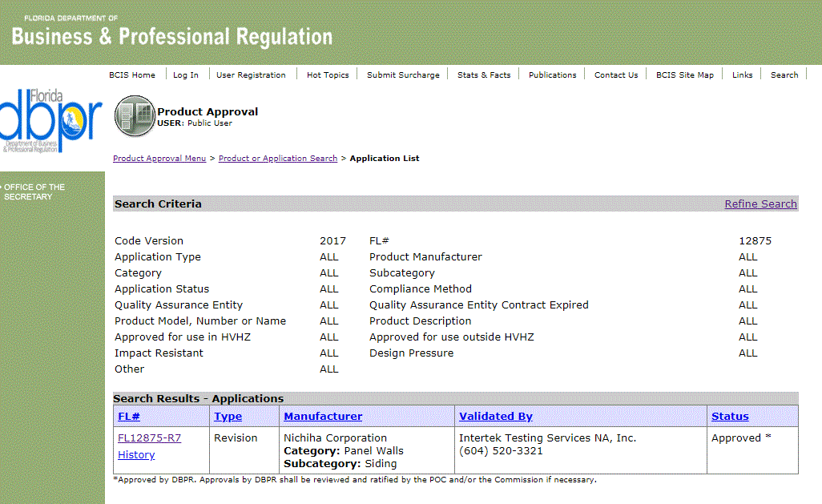Click Nichiha Corporation manufacturer text

point(336,438)
